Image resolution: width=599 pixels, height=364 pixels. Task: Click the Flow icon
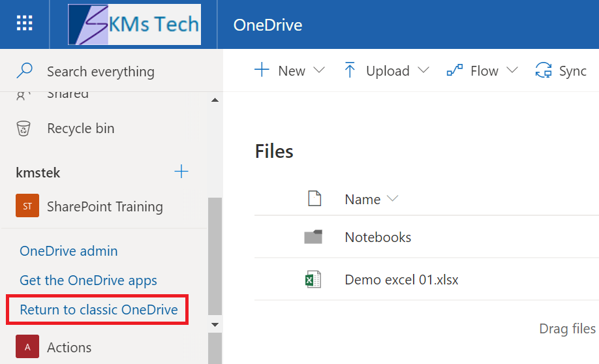click(x=455, y=70)
